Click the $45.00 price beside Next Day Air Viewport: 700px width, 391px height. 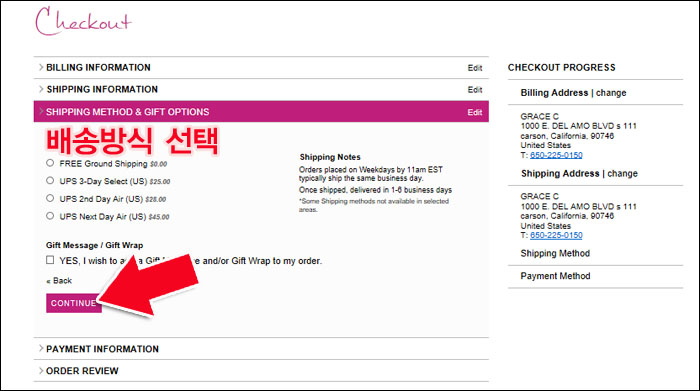(159, 217)
